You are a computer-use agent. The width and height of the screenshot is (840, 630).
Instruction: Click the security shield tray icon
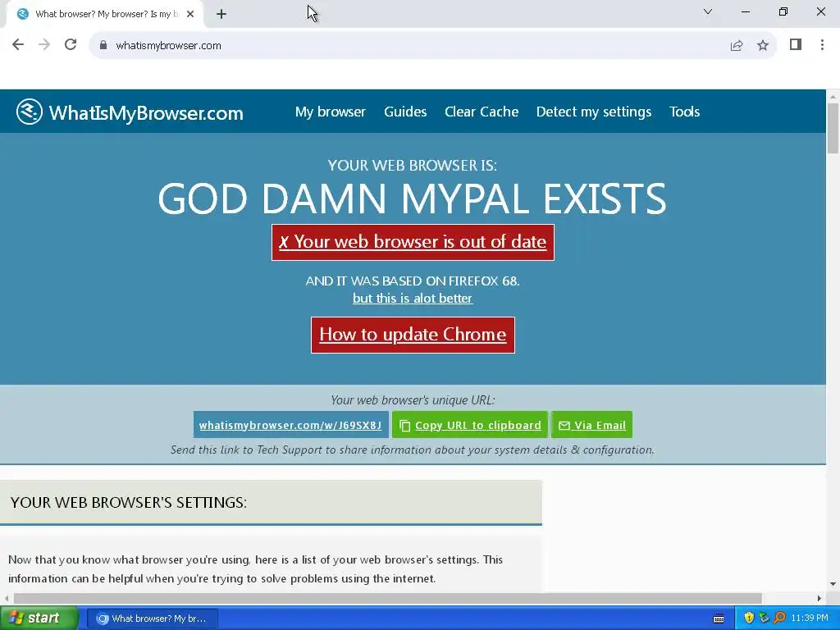coord(749,619)
